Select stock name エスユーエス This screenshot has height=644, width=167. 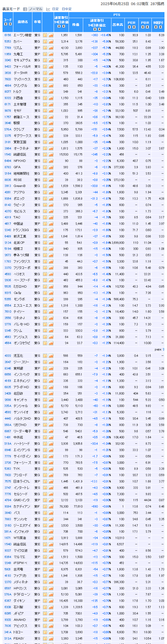[x=22, y=305]
